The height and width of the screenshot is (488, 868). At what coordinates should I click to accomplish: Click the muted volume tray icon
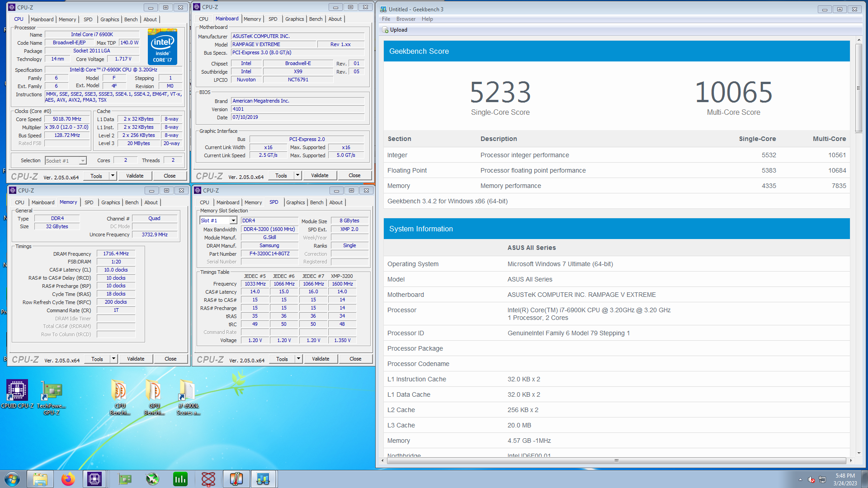811,479
